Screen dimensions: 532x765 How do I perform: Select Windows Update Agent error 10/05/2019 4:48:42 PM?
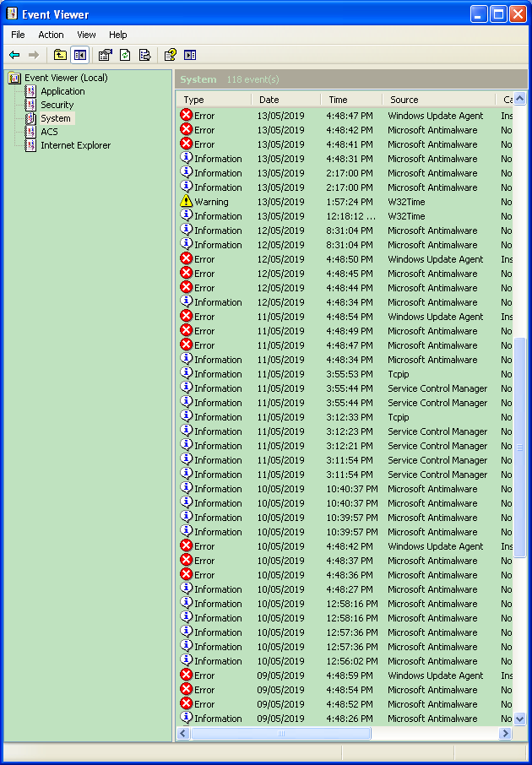pos(345,546)
